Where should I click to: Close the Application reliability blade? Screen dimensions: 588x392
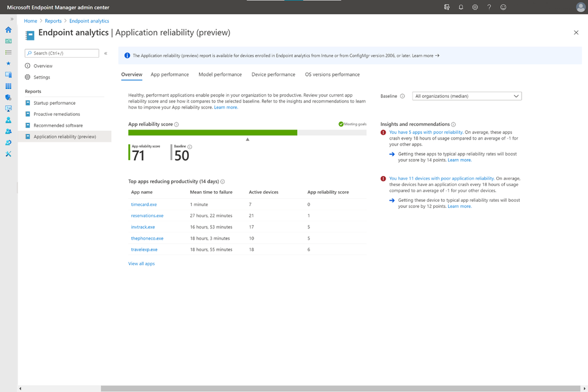click(x=576, y=32)
